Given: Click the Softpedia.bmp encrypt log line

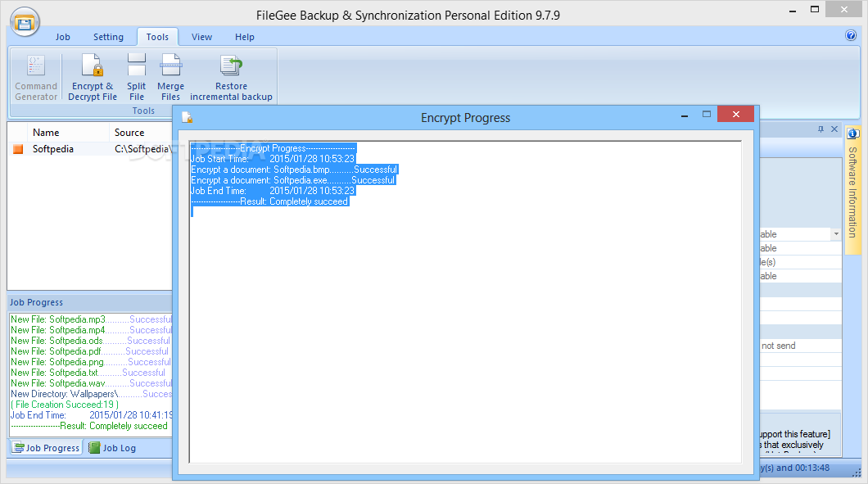Looking at the screenshot, I should pyautogui.click(x=295, y=170).
